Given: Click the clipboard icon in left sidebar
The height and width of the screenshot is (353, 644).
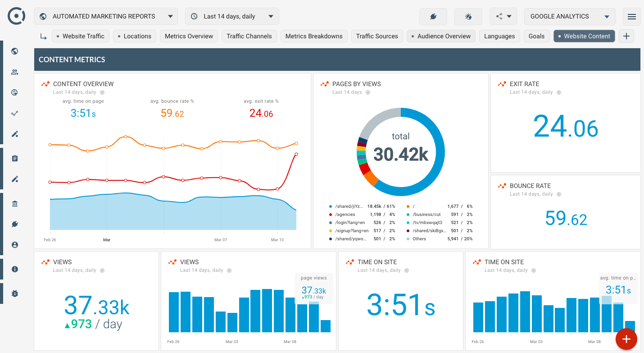Looking at the screenshot, I should (x=15, y=158).
